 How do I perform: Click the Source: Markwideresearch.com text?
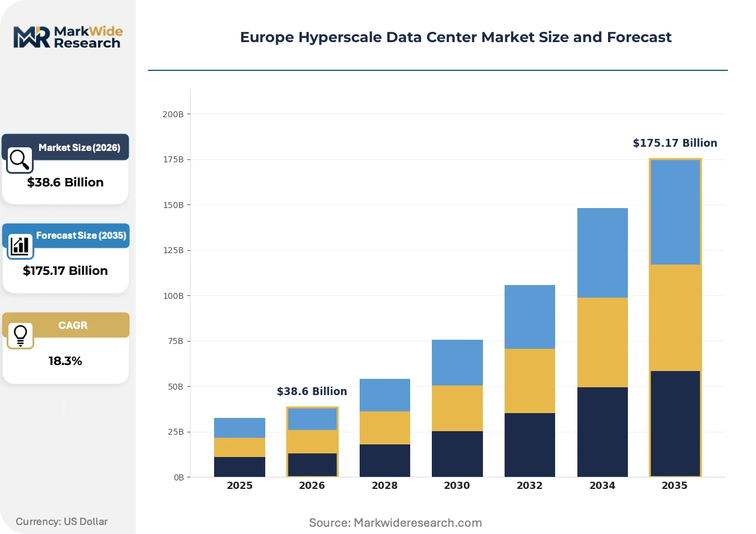coord(396,523)
